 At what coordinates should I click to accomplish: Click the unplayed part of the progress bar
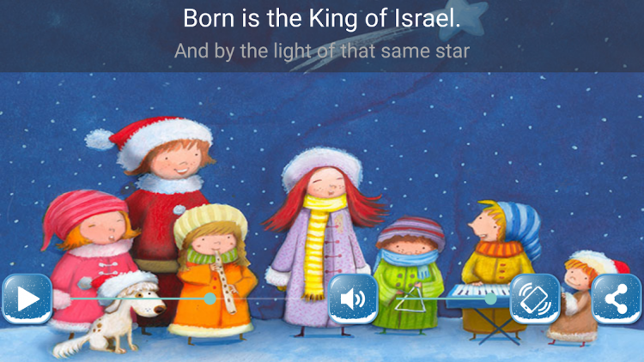click(271, 299)
